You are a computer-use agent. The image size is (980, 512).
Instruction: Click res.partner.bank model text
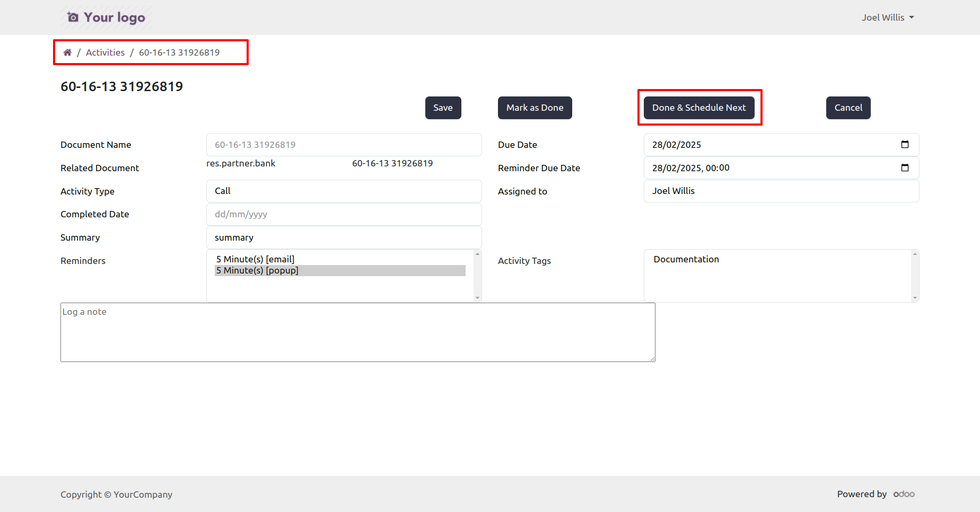pos(241,163)
